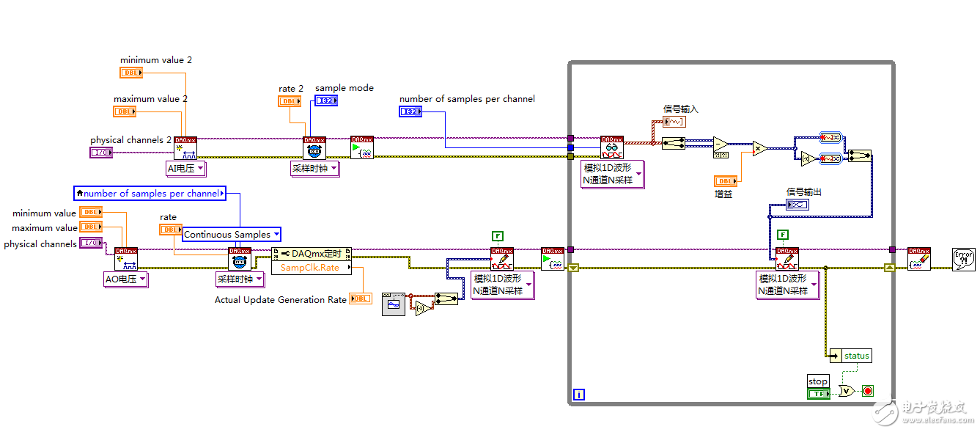980x432 pixels.
Task: Select the upper Build Waveform node
Action: [830, 137]
